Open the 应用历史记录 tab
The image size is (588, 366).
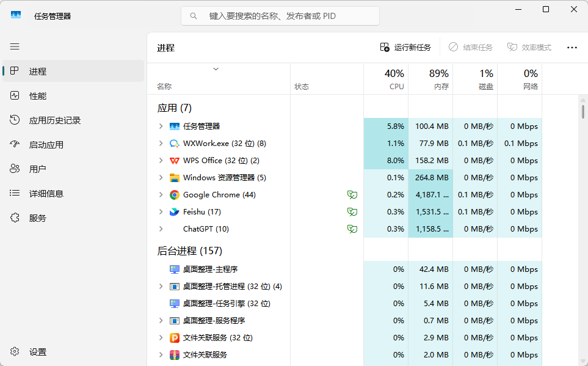tap(73, 120)
